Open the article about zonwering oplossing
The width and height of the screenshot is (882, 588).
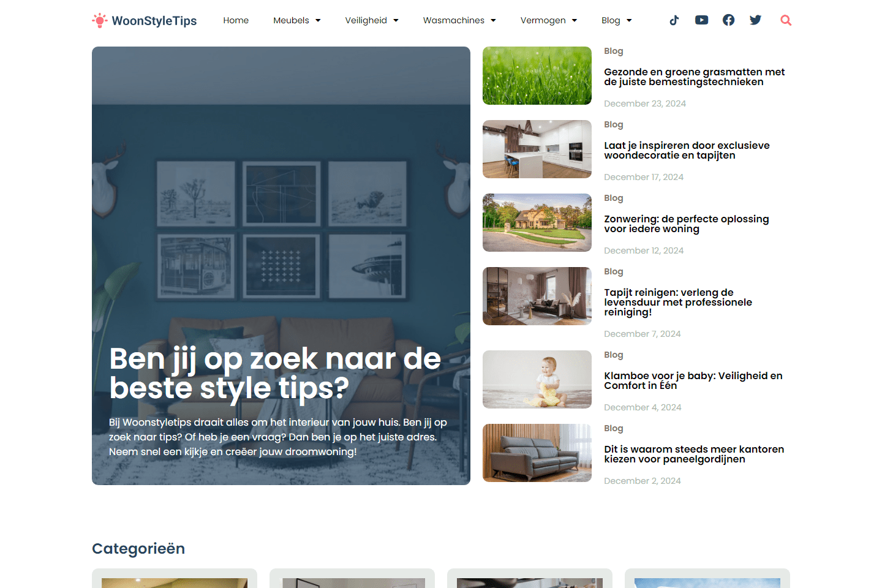pos(686,224)
